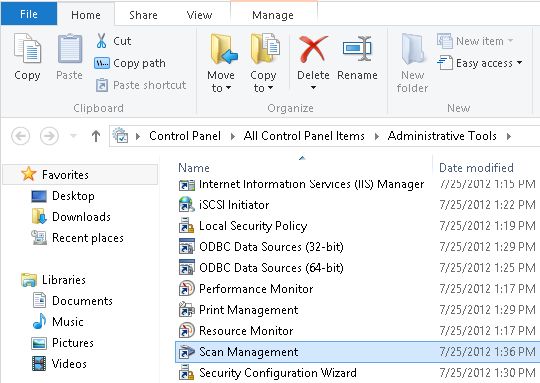
Task: Select ODBC Data Sources (64-bit) name
Action: [271, 268]
